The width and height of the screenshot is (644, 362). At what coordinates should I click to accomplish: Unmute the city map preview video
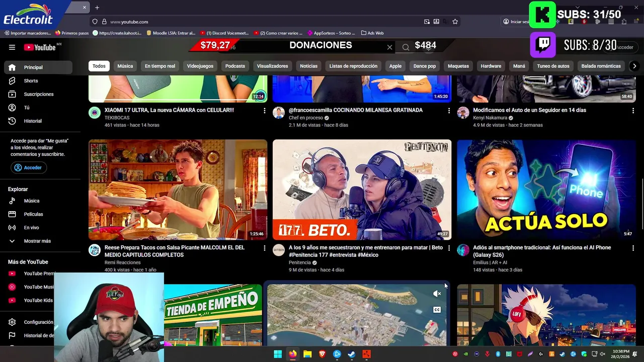click(x=437, y=294)
